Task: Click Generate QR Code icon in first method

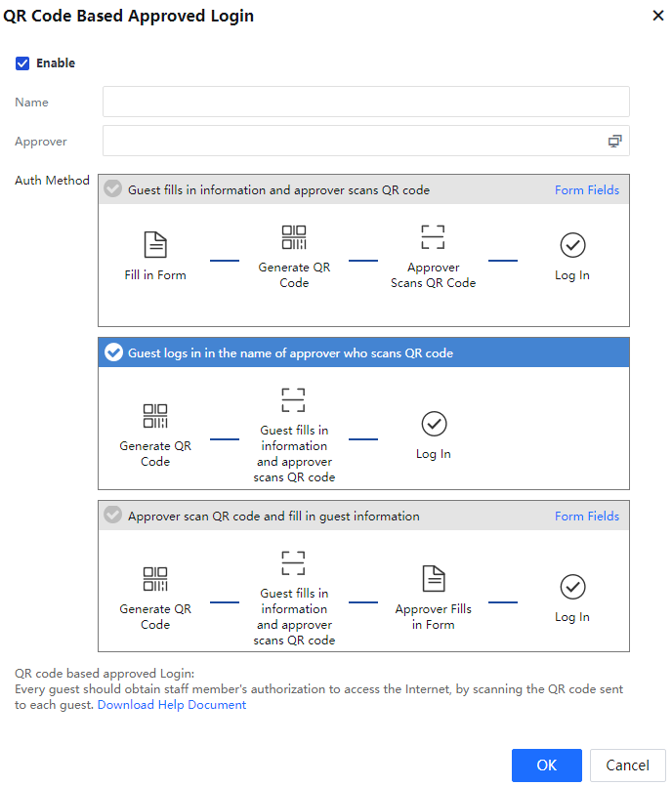Action: 294,237
